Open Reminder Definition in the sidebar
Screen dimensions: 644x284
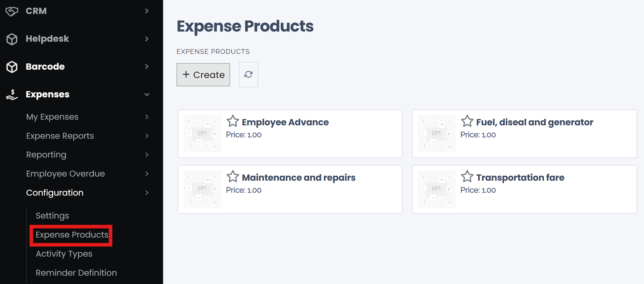click(76, 272)
